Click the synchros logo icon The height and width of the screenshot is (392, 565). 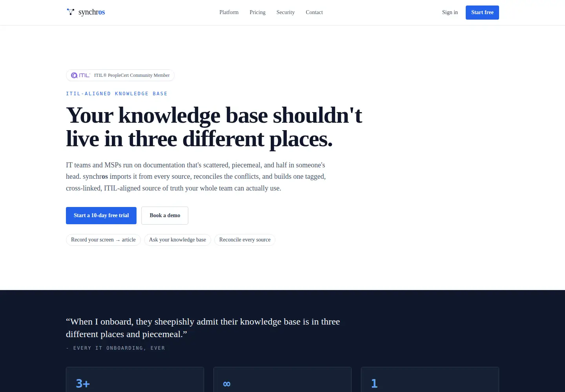(71, 12)
